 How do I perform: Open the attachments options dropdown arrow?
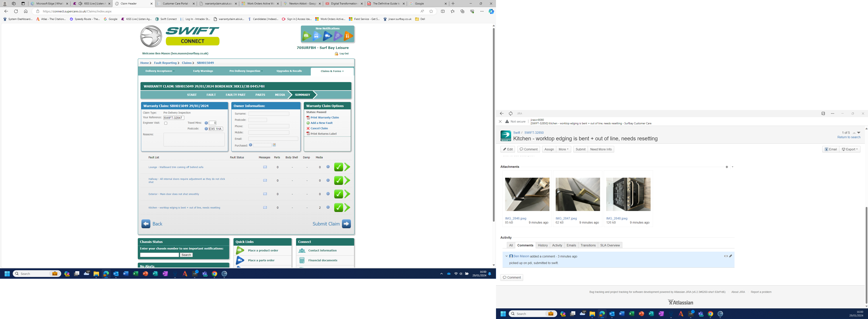click(x=733, y=167)
